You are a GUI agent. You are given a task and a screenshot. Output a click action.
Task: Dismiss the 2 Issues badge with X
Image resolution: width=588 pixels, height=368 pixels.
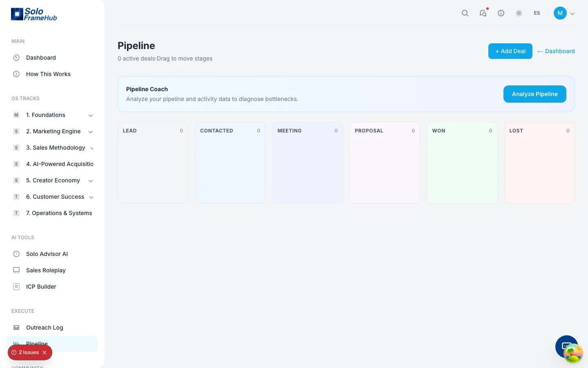click(45, 352)
